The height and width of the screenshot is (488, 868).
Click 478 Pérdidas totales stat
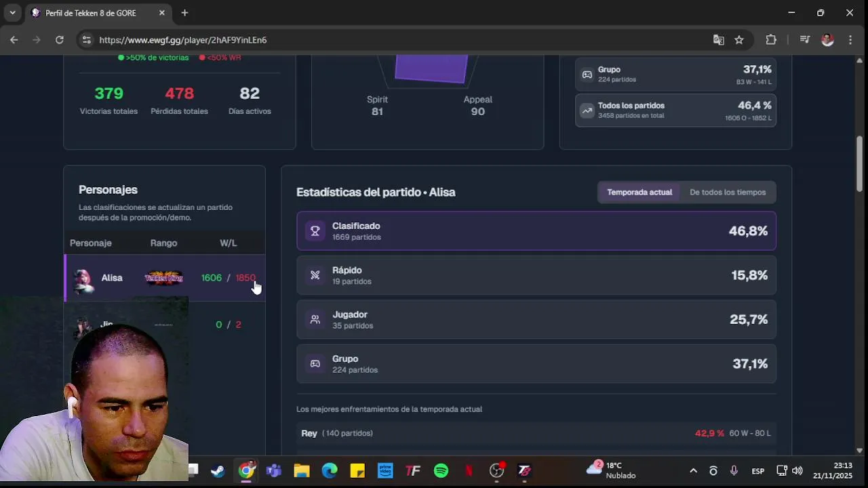coord(179,100)
